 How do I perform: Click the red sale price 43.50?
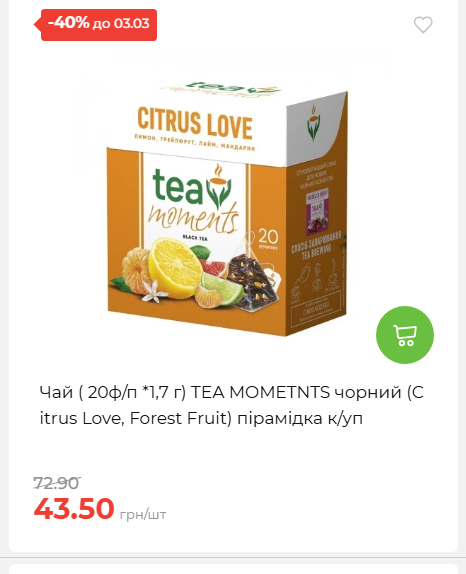click(x=74, y=508)
